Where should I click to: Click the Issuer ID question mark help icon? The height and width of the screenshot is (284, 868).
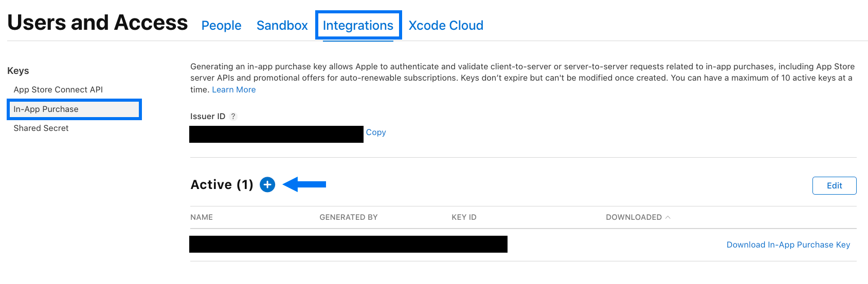233,117
